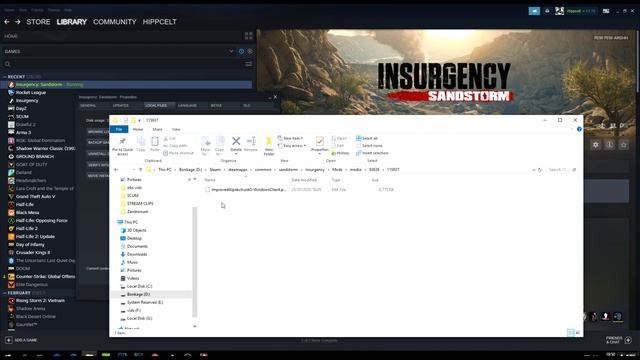Viewport: 640px width, 360px height.
Task: Go to the Steam STORE section
Action: (38, 22)
